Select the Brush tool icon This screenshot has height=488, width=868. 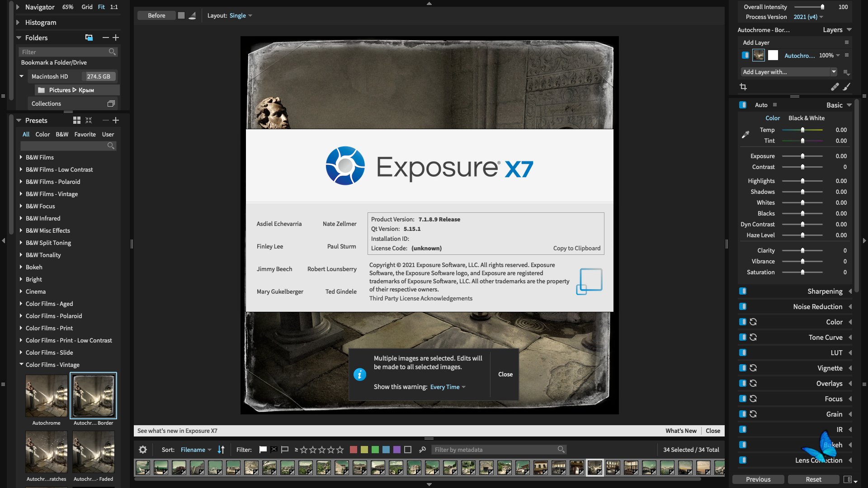[847, 87]
